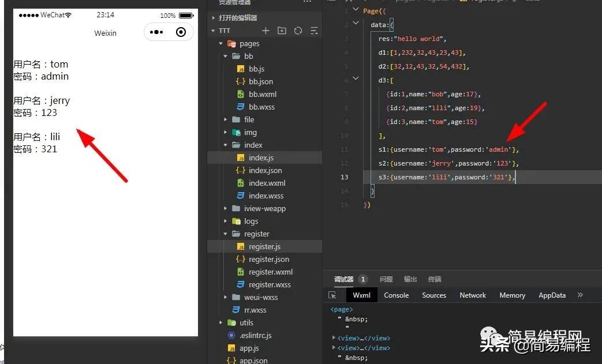Select the 调试器 panel tab
Image resolution: width=602 pixels, height=364 pixels.
pyautogui.click(x=343, y=279)
